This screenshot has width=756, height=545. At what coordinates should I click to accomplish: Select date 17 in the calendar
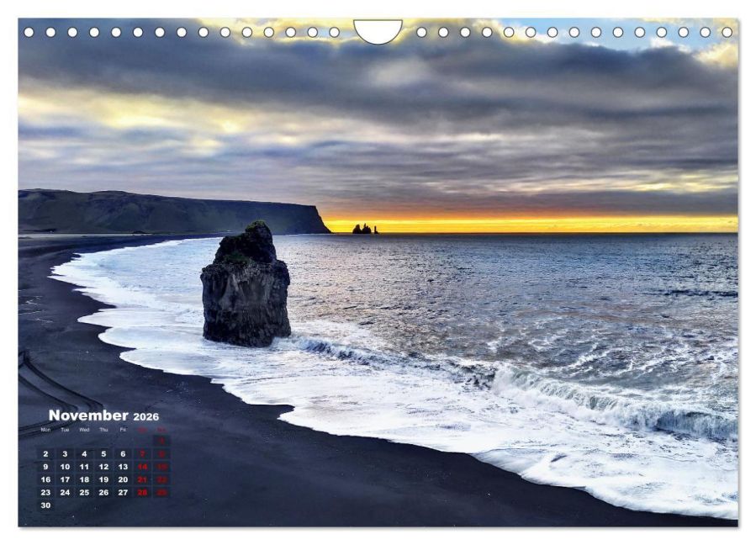click(x=65, y=480)
